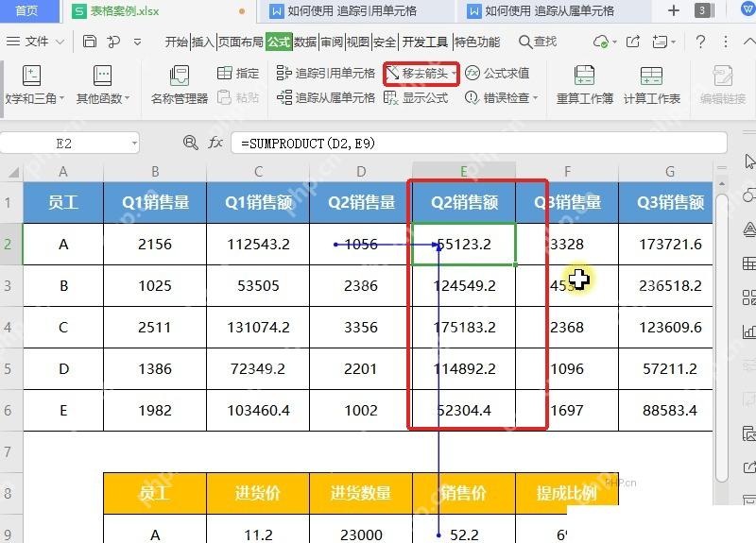Expand quick access toolbar customize arrow
Viewport: 756px width, 543px height.
[137, 42]
